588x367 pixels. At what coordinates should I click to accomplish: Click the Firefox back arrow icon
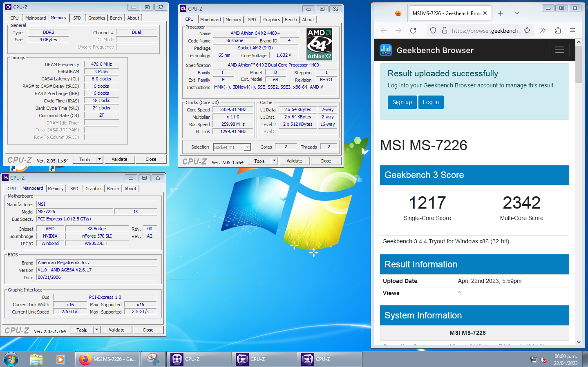[x=383, y=30]
